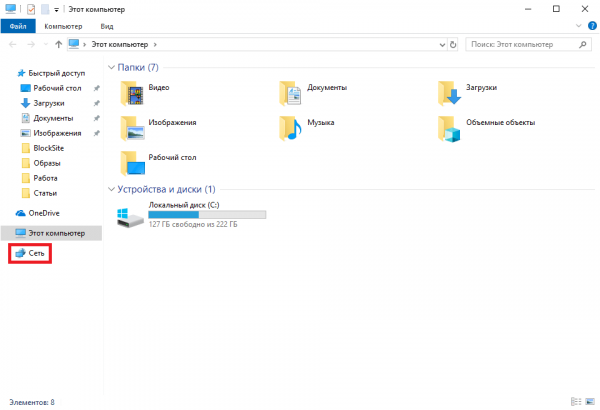Image resolution: width=600 pixels, height=410 pixels.
Task: Click the New folder icon in title bar
Action: click(x=45, y=9)
